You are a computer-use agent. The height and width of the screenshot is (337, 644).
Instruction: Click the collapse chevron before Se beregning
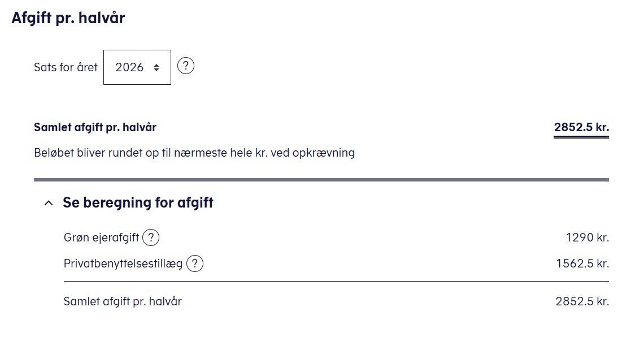tap(49, 203)
